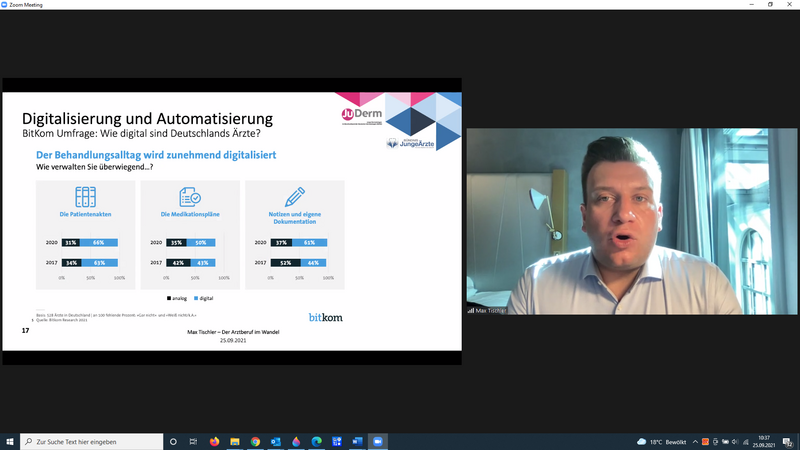Open Outlook from the taskbar

(276, 441)
